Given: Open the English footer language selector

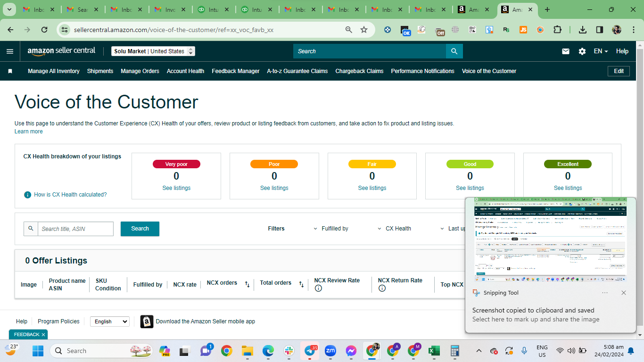Looking at the screenshot, I should coord(110,321).
